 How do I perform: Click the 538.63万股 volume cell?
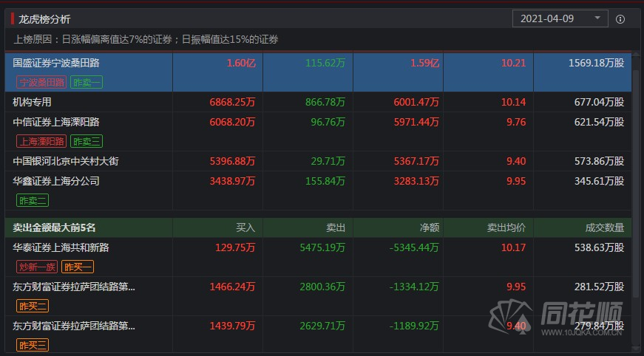pyautogui.click(x=599, y=247)
